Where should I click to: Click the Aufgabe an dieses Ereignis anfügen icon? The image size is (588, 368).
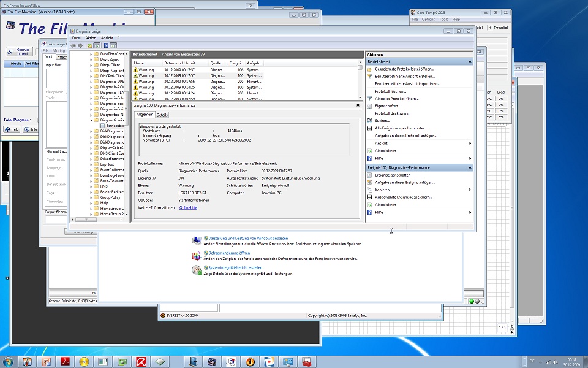click(x=369, y=183)
